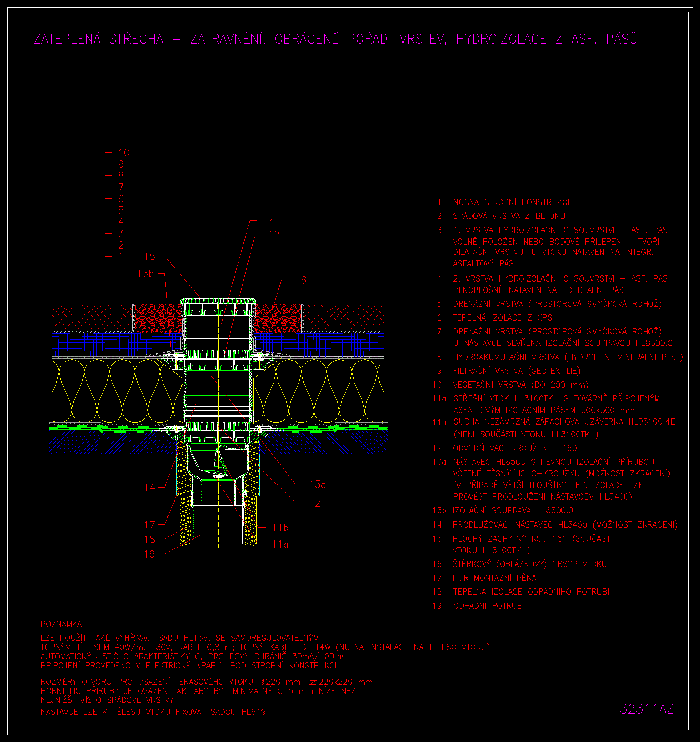Click the red gravel fill right of drain
The height and width of the screenshot is (742, 700).
pyautogui.click(x=278, y=318)
